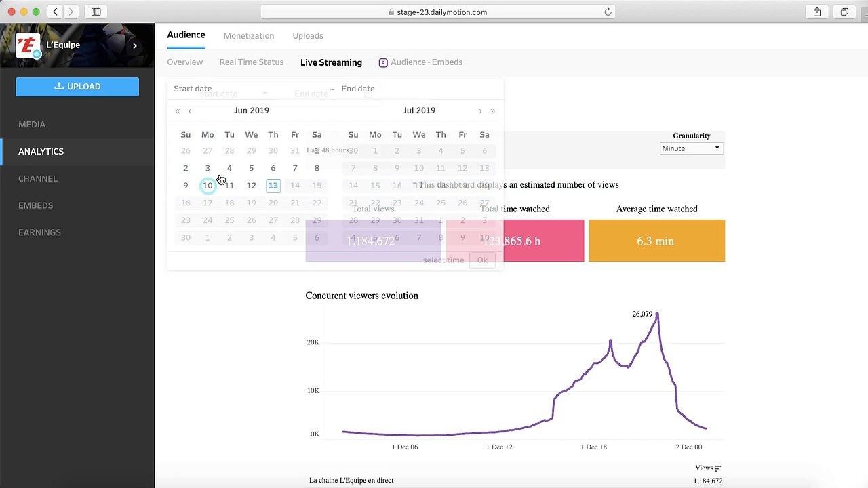Image resolution: width=868 pixels, height=488 pixels.
Task: Select ANALYTICS in the left sidebar
Action: point(41,152)
